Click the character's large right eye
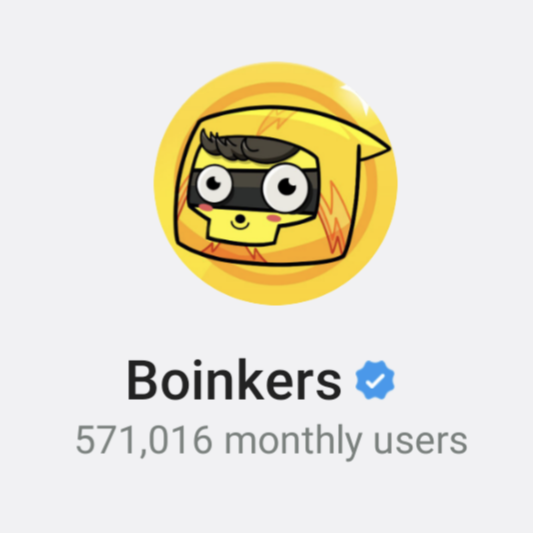533x533 pixels. point(286,188)
